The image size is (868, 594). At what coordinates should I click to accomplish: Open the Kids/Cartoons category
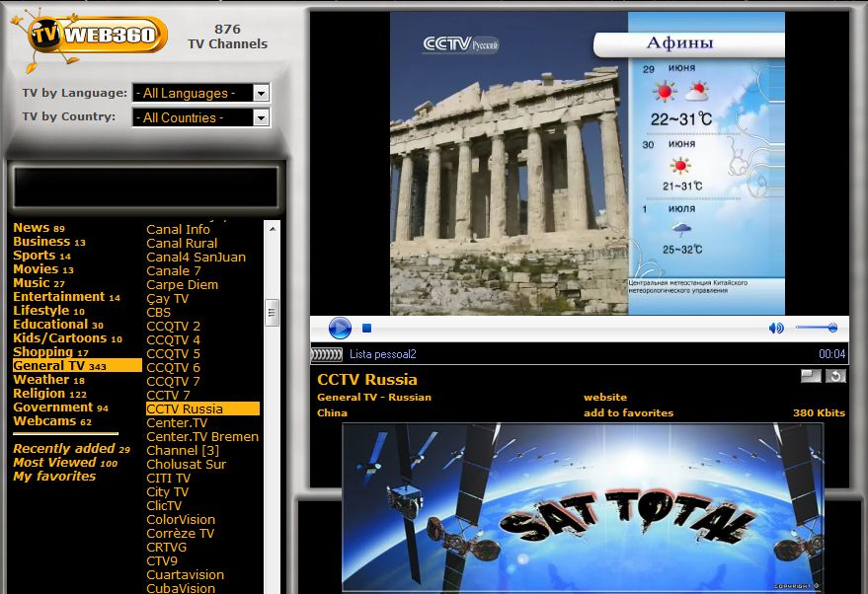click(x=67, y=338)
